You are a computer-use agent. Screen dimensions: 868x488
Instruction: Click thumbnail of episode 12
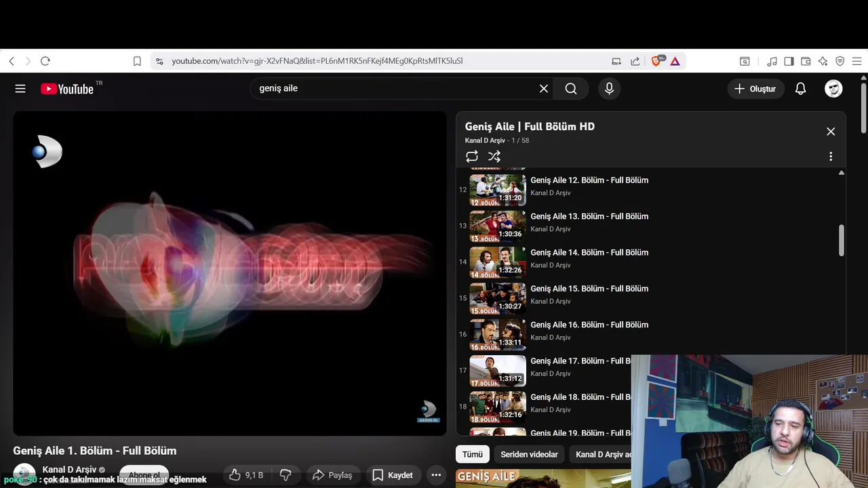[x=498, y=190]
